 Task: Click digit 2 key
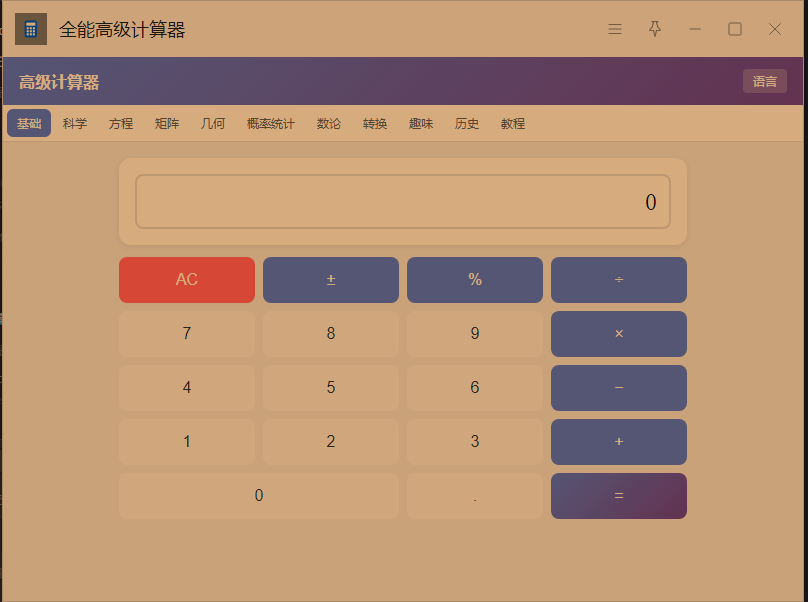[331, 442]
